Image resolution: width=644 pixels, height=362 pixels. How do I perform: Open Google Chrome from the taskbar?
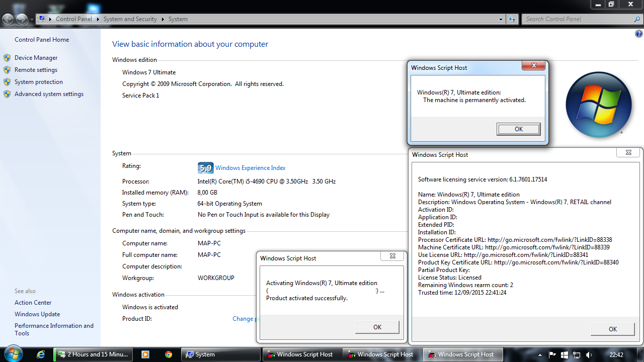169,354
